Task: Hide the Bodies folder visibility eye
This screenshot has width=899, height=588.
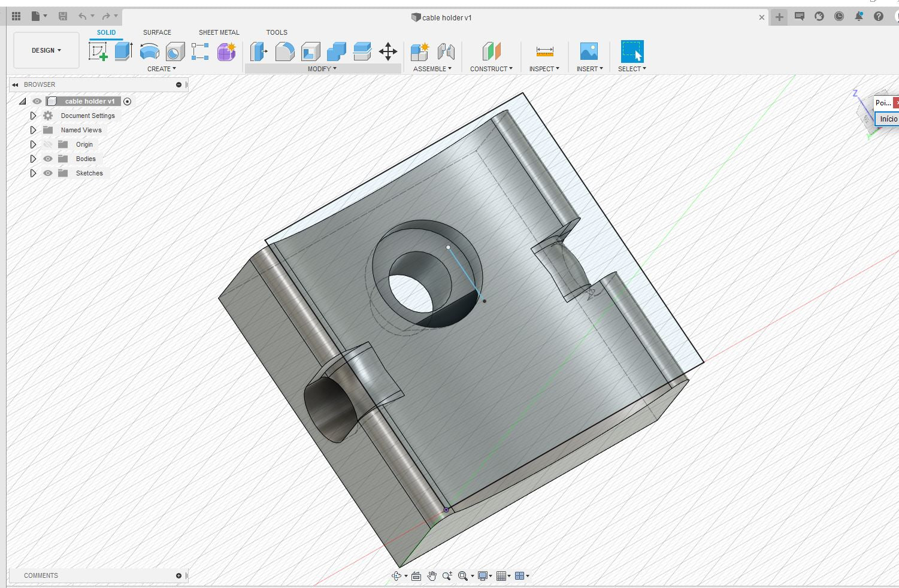Action: click(x=48, y=159)
